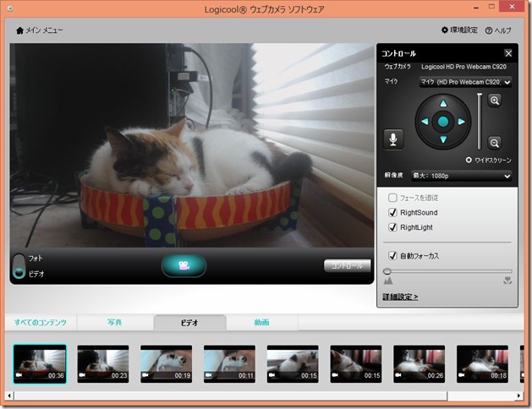Image resolution: width=532 pixels, height=409 pixels.
Task: Click the コントロール button below preview
Action: [x=347, y=265]
